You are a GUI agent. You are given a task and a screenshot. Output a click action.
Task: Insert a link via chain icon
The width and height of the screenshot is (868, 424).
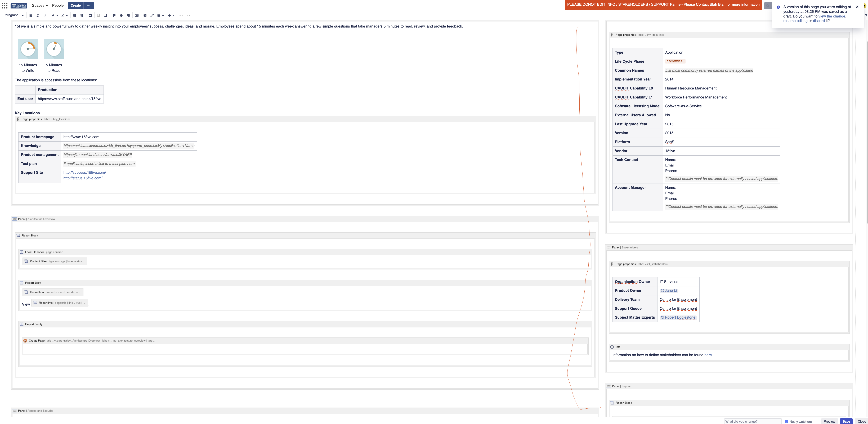pyautogui.click(x=152, y=16)
